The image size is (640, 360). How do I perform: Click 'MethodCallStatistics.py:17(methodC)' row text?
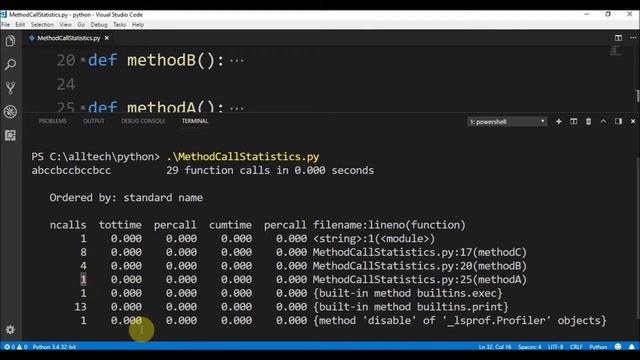tap(420, 252)
